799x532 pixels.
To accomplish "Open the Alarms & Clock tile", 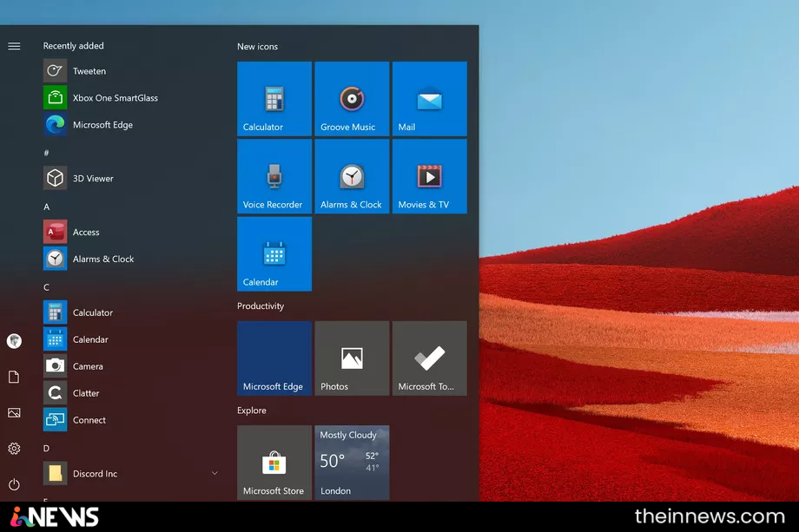I will coord(352,176).
